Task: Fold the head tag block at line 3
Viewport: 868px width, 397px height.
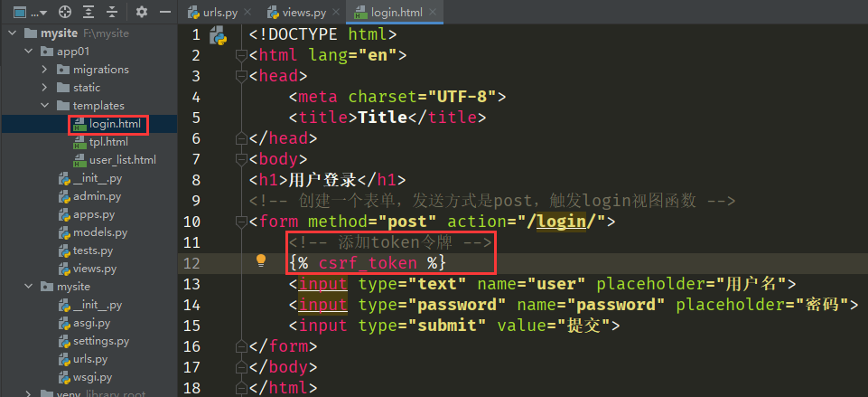Action: [x=240, y=77]
